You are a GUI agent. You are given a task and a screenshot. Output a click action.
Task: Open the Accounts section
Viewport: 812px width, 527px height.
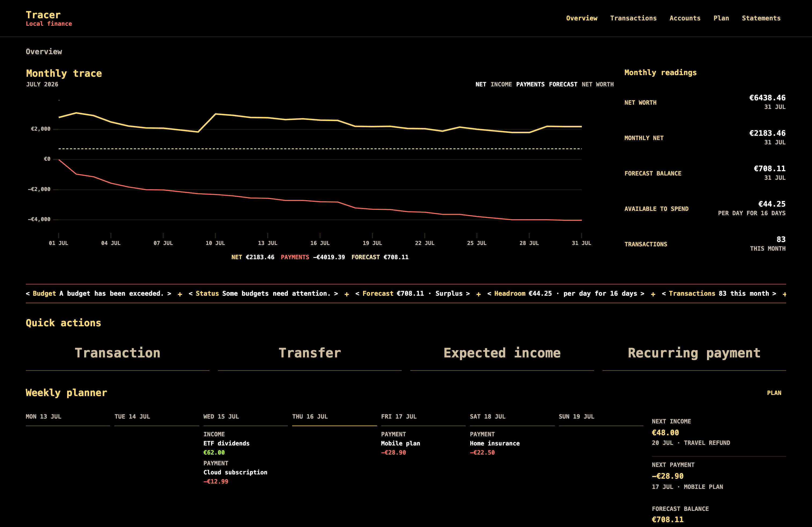(x=685, y=18)
